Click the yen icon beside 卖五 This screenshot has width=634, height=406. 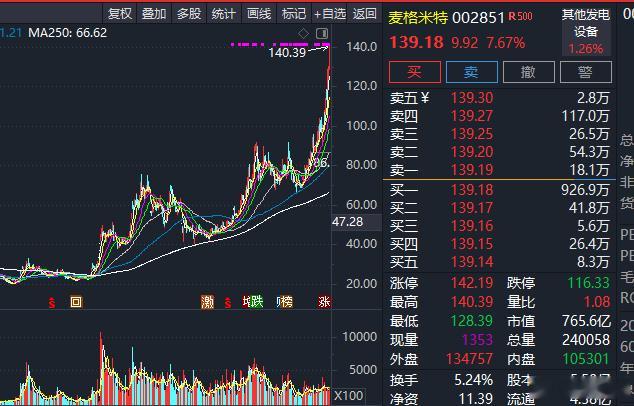point(425,98)
